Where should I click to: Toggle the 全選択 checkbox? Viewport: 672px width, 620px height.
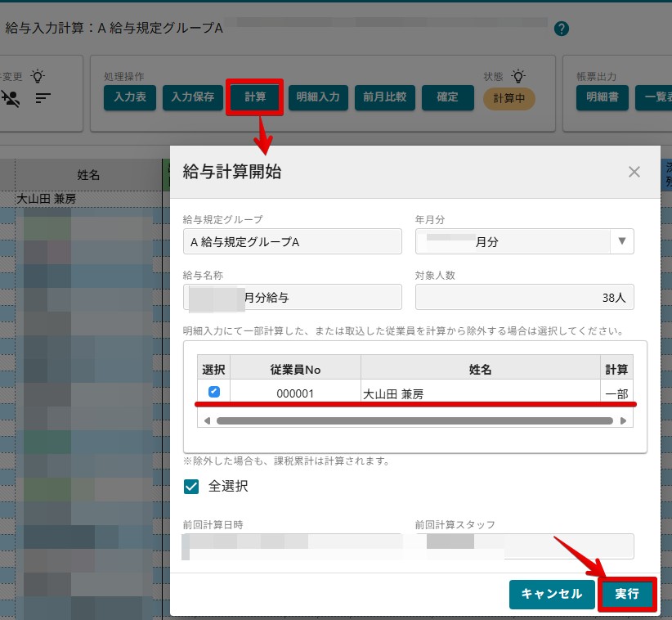(x=191, y=487)
